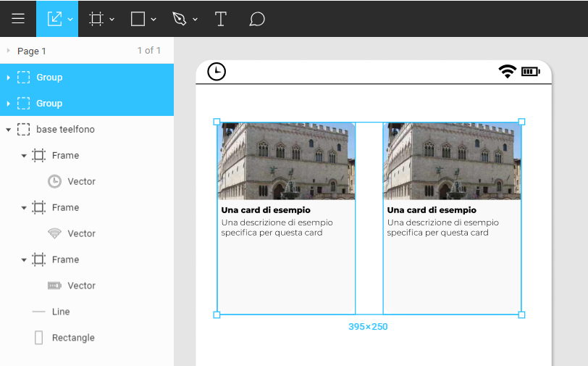Select the Comment tool
Image resolution: width=588 pixels, height=366 pixels.
[256, 19]
